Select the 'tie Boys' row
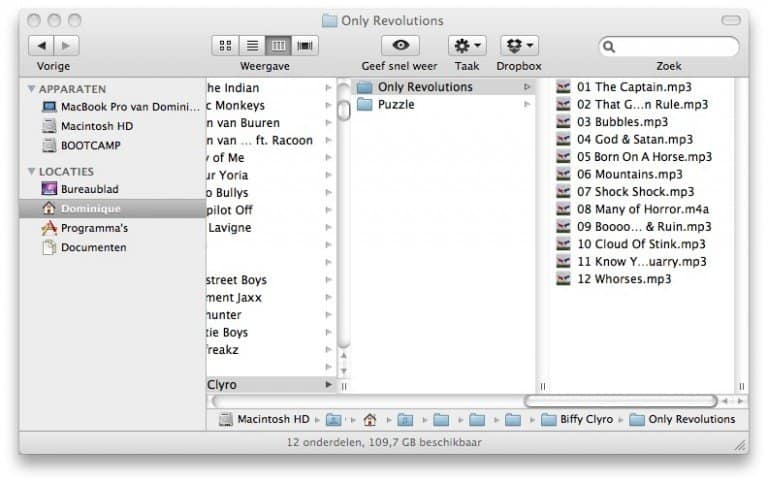 click(271, 333)
